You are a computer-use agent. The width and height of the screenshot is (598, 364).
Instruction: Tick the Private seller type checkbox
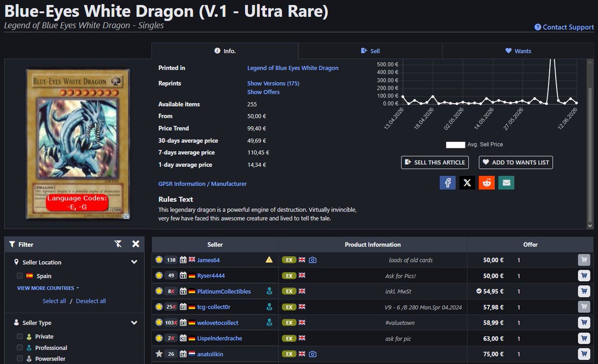tap(20, 337)
